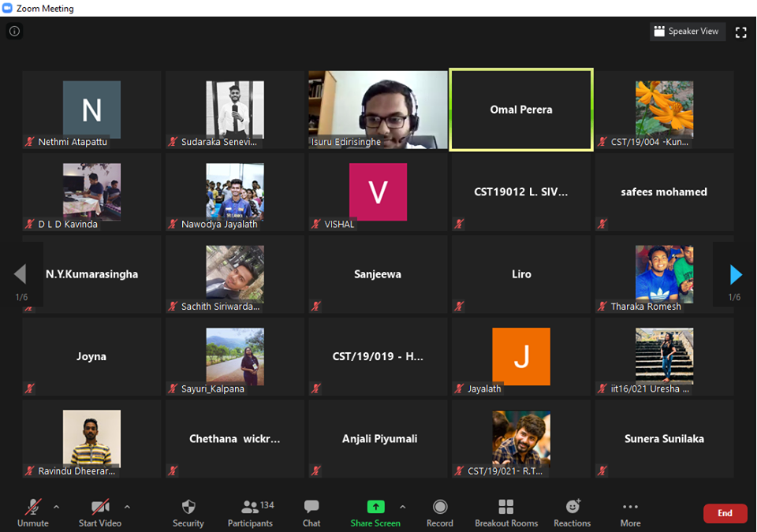Select the Omal Perera tile

521,110
